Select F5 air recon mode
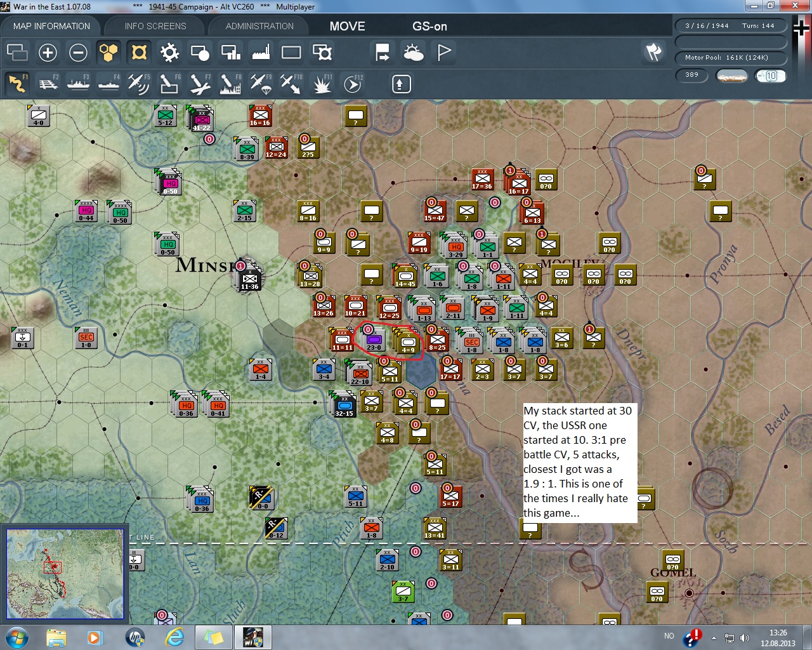Screen dimensions: 812x650 (x=139, y=84)
